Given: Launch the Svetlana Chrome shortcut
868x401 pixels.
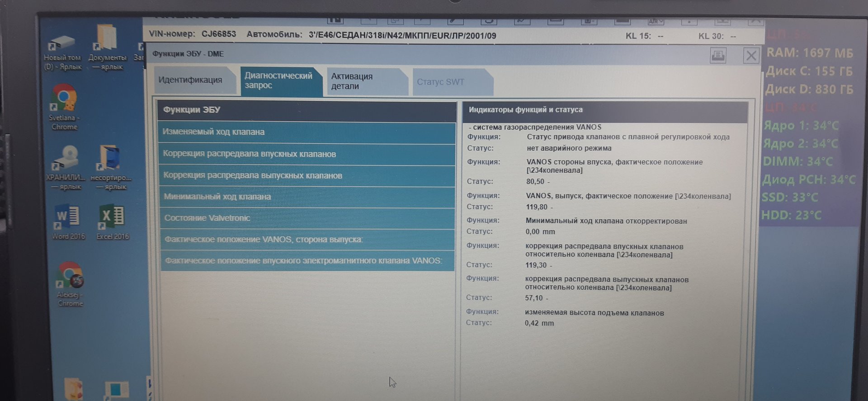Looking at the screenshot, I should click(x=64, y=107).
